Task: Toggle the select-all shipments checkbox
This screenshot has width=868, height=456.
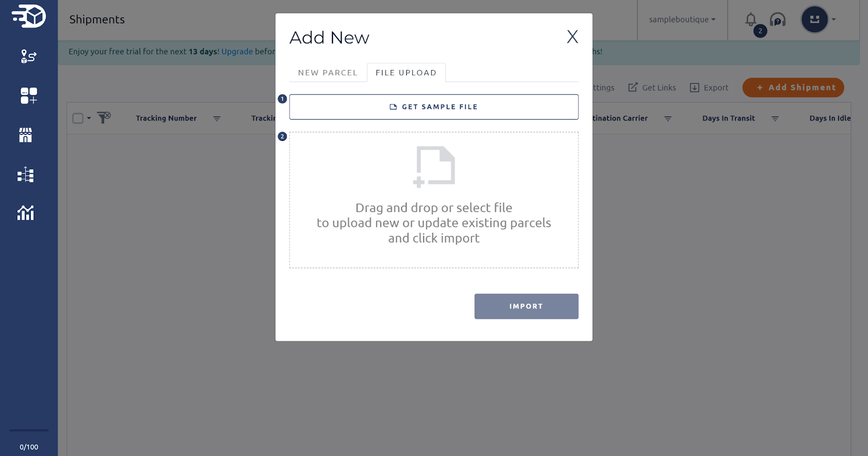Action: point(78,118)
